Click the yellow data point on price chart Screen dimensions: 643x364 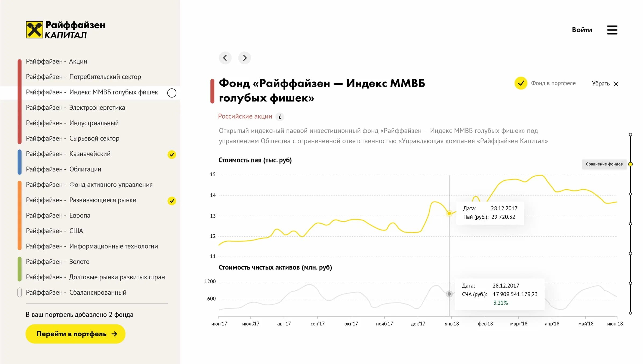[x=449, y=214]
